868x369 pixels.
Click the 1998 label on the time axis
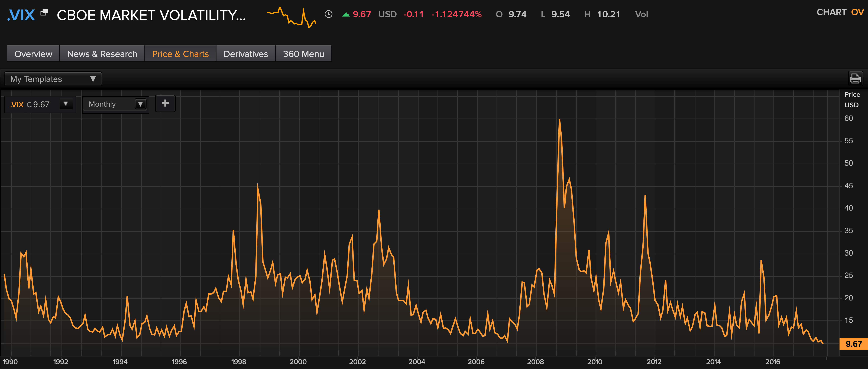click(239, 362)
